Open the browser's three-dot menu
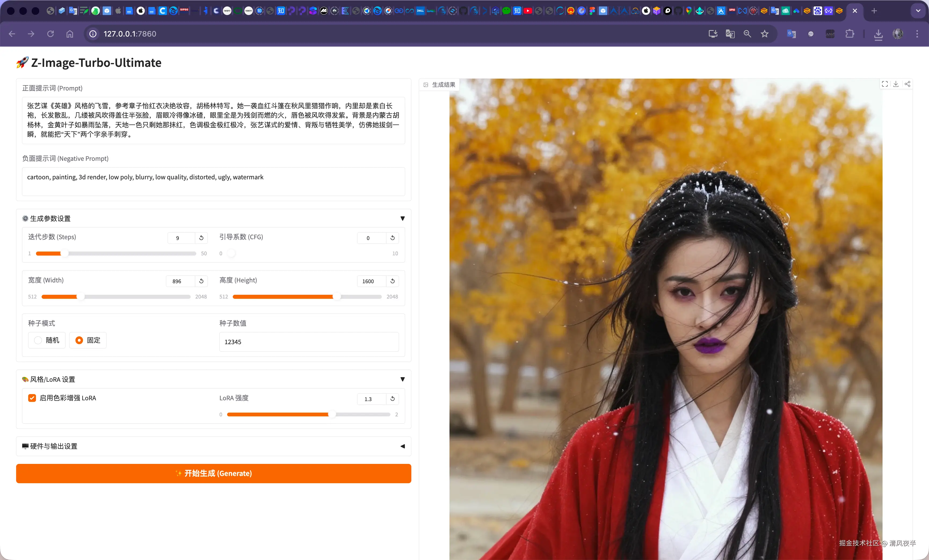Viewport: 929px width, 560px height. pyautogui.click(x=917, y=34)
